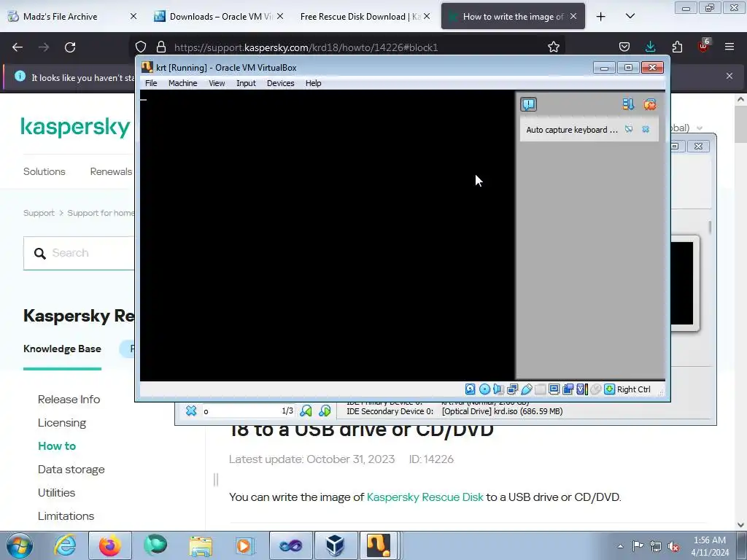Toggle the VirtualBox notification center button
The width and height of the screenshot is (747, 560).
pyautogui.click(x=528, y=104)
